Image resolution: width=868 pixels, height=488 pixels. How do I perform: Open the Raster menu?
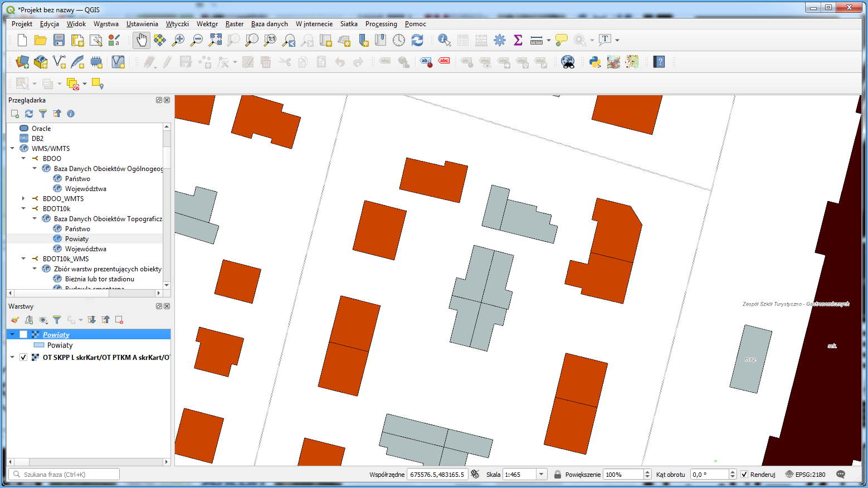235,24
